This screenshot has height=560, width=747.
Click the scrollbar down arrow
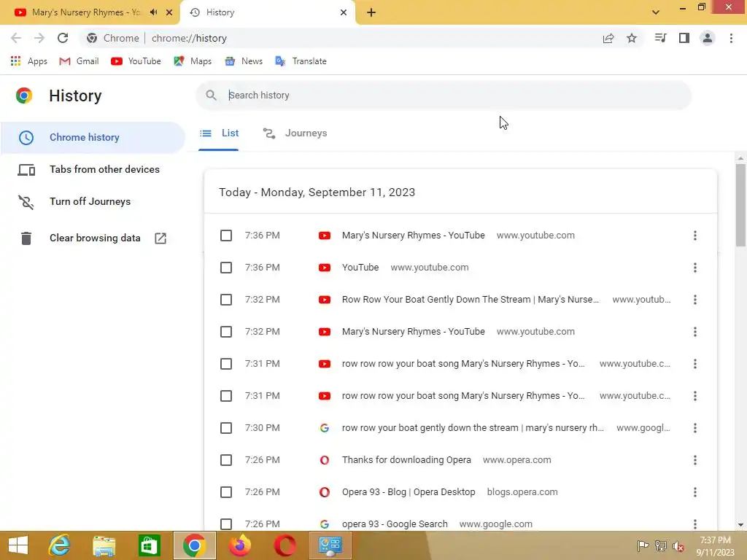tap(740, 525)
